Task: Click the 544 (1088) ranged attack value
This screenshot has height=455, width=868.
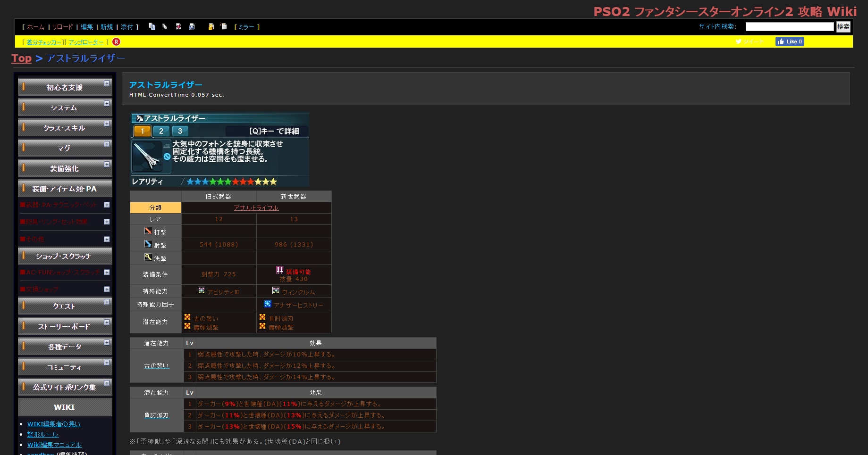Action: click(x=219, y=244)
